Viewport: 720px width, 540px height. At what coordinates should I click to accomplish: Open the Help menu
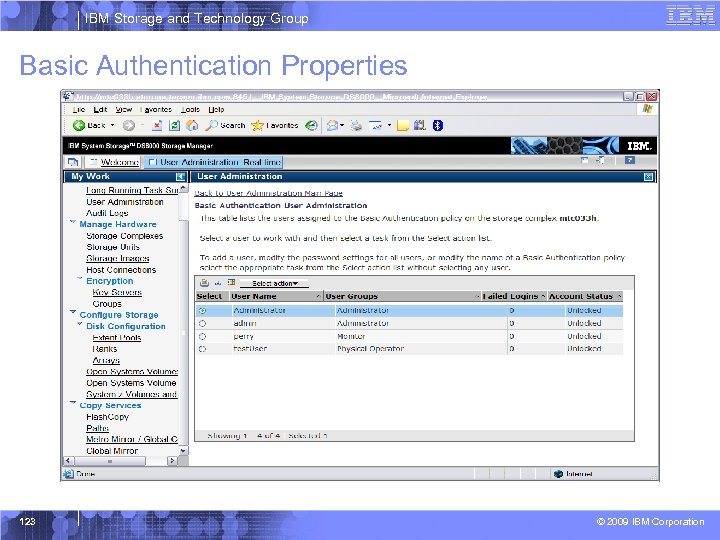(x=216, y=110)
